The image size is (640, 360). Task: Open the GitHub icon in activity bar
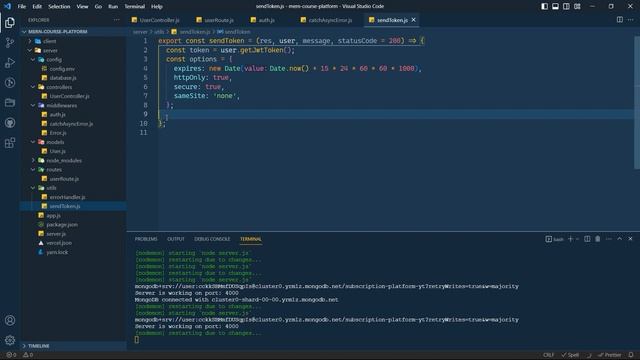[10, 122]
